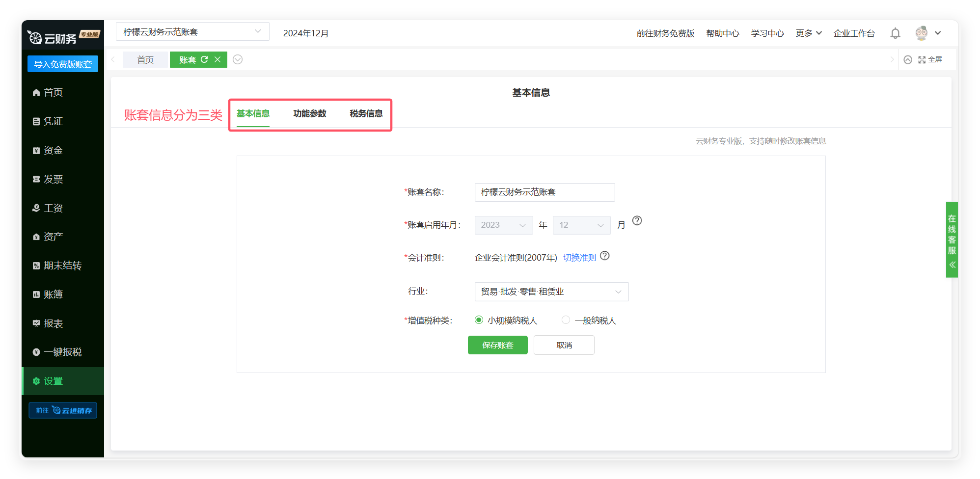Select 小规模纳税人 radio option

(x=479, y=320)
